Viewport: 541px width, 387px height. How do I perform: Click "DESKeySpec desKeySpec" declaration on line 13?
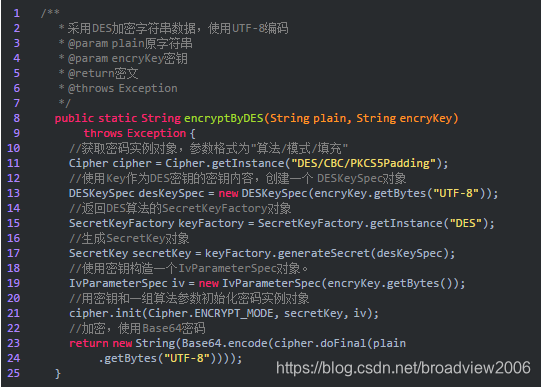coord(137,194)
